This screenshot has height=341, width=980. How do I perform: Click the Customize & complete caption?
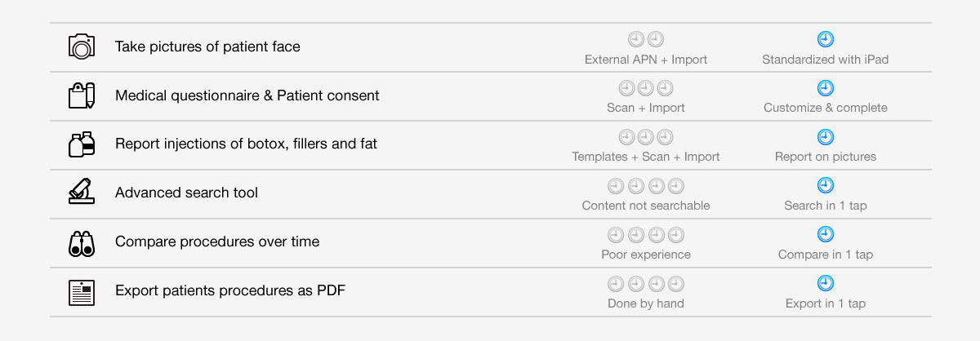click(x=826, y=108)
